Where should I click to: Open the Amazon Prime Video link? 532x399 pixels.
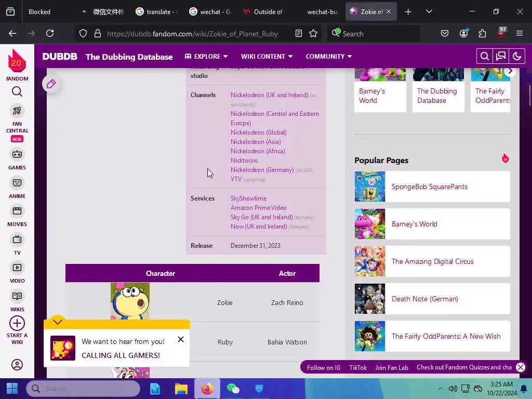tap(259, 208)
